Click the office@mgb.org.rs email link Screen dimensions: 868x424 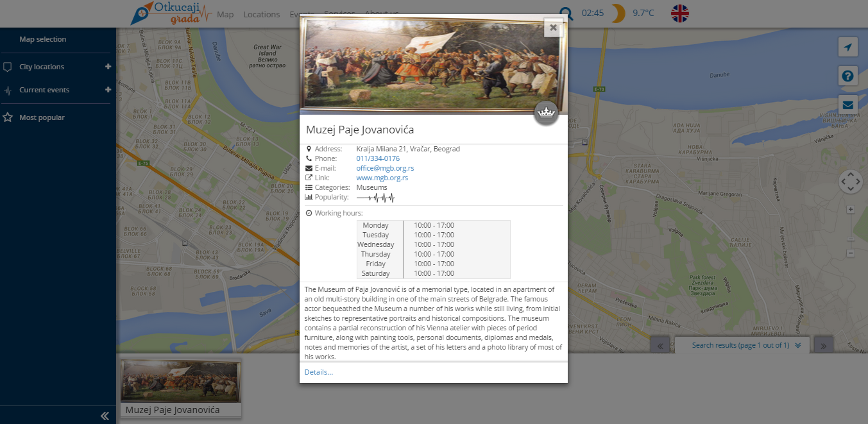point(385,168)
